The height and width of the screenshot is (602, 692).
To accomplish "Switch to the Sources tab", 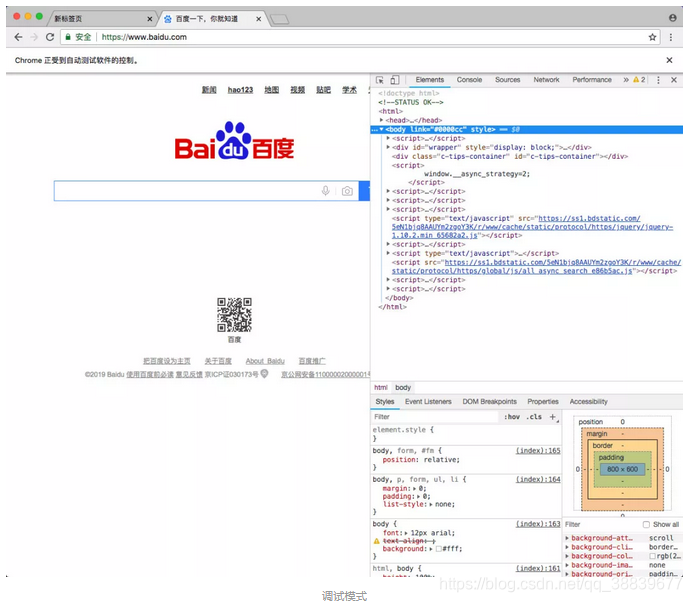I will (x=508, y=80).
